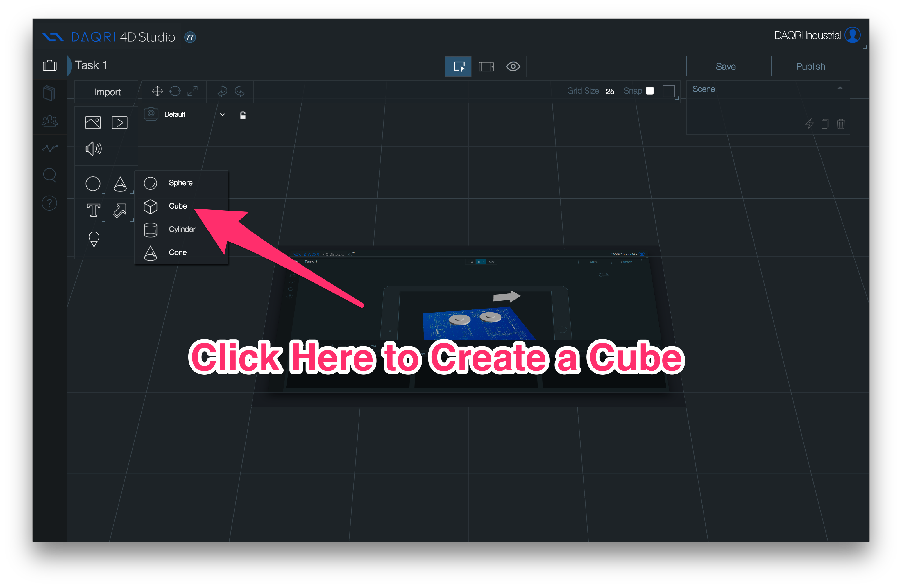The width and height of the screenshot is (902, 588).
Task: Add a video asset icon
Action: [x=119, y=123]
